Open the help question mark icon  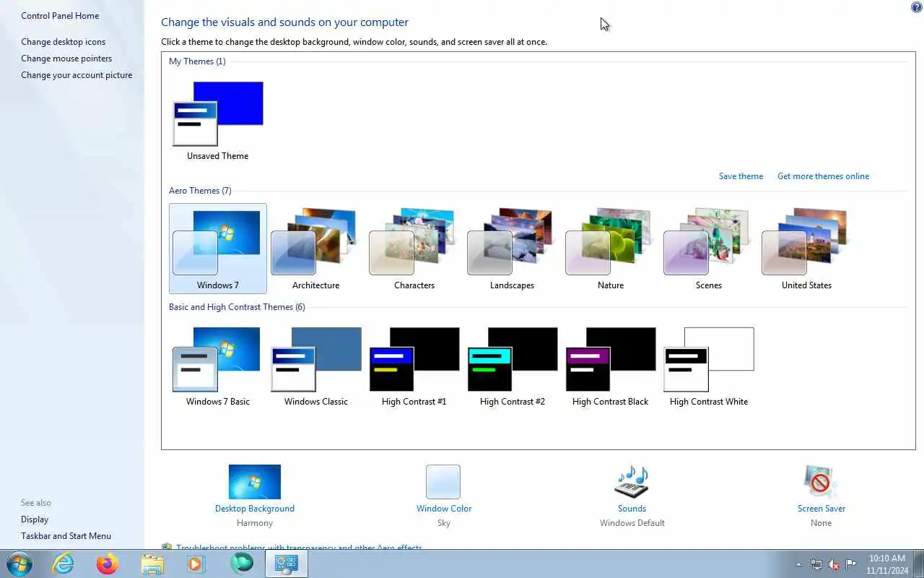pos(917,7)
